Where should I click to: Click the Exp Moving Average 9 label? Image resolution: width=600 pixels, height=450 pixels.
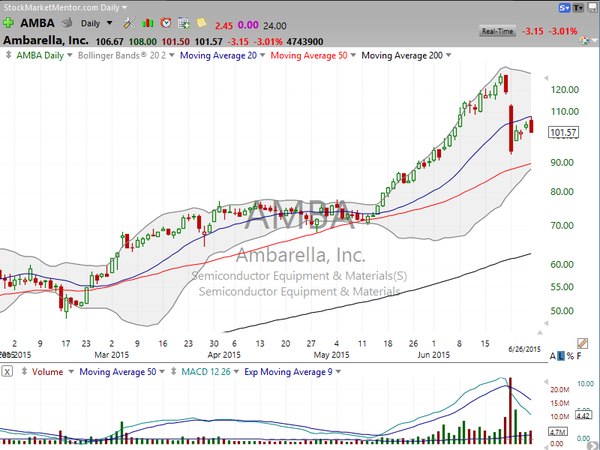point(288,372)
